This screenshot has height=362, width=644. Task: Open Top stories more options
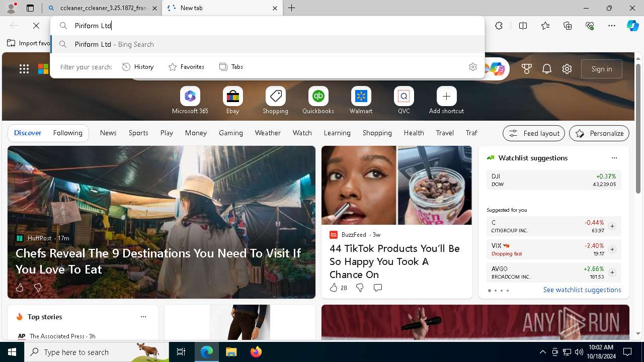tap(143, 317)
